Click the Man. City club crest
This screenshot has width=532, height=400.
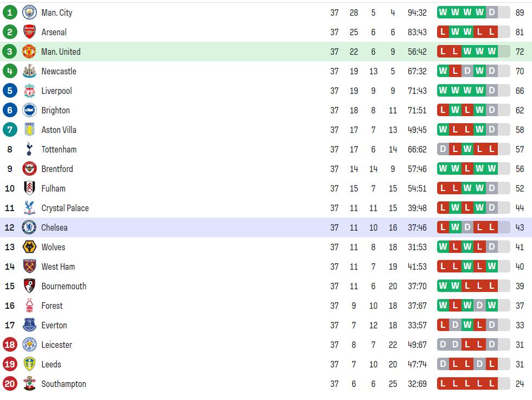coord(29,12)
